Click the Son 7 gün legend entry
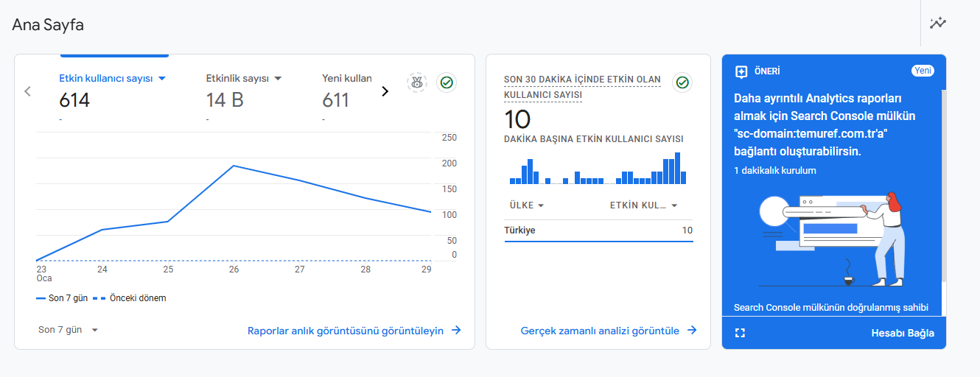This screenshot has width=980, height=377. (62, 298)
